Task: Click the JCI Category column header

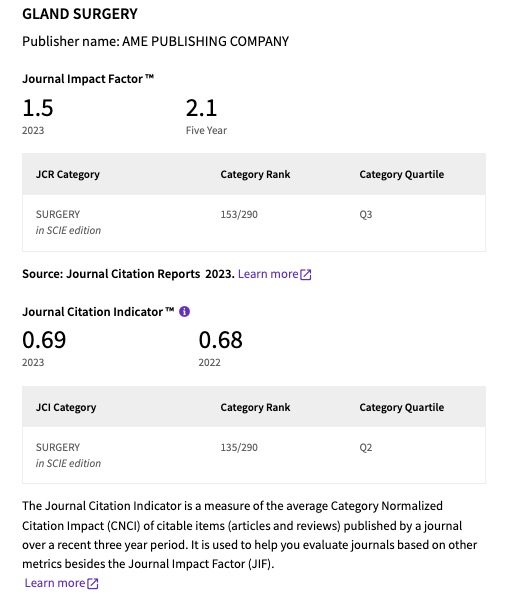Action: tap(66, 407)
